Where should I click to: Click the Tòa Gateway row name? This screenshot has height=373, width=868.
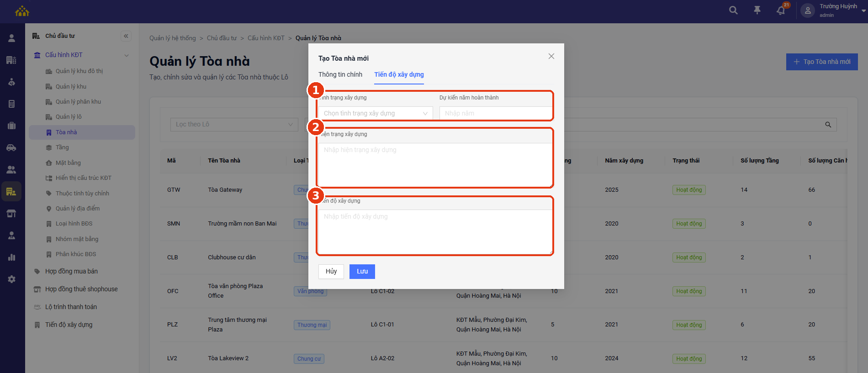[225, 190]
